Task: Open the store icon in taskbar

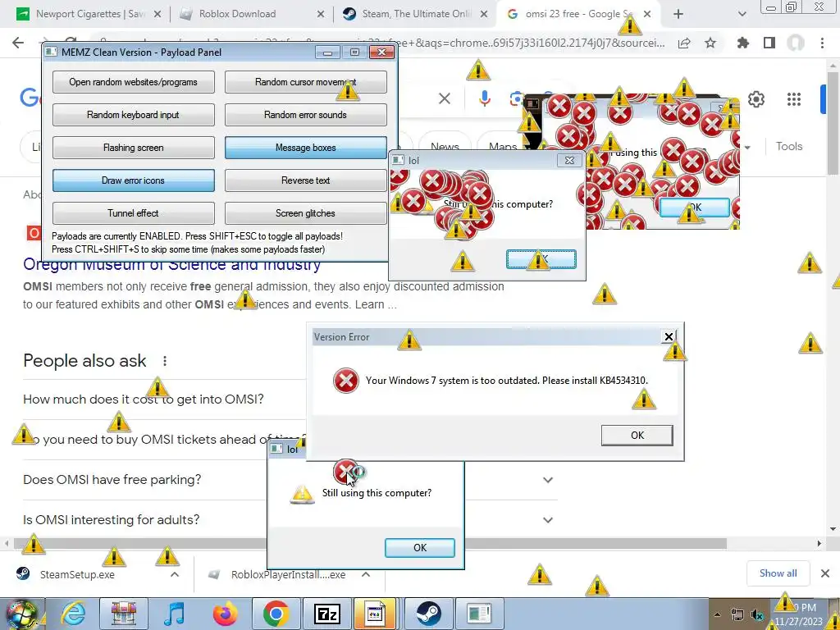Action: coord(123,614)
